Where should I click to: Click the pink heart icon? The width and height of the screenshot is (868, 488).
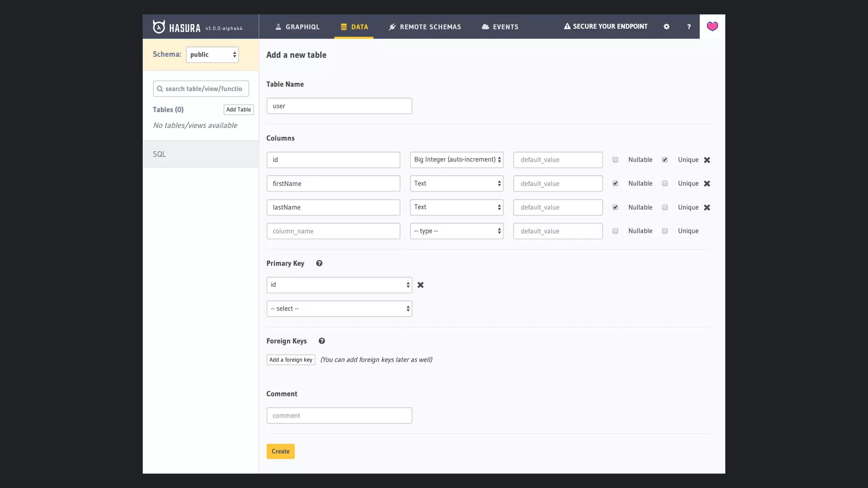pyautogui.click(x=712, y=27)
